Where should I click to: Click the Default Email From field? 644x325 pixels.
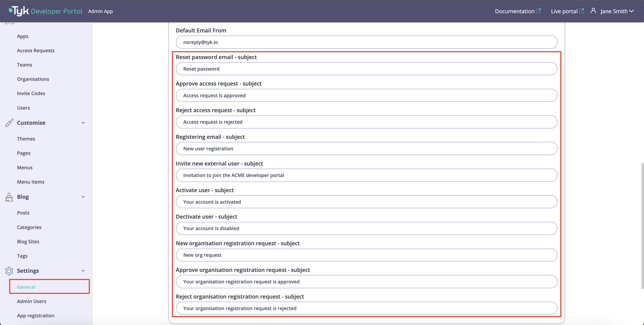366,42
